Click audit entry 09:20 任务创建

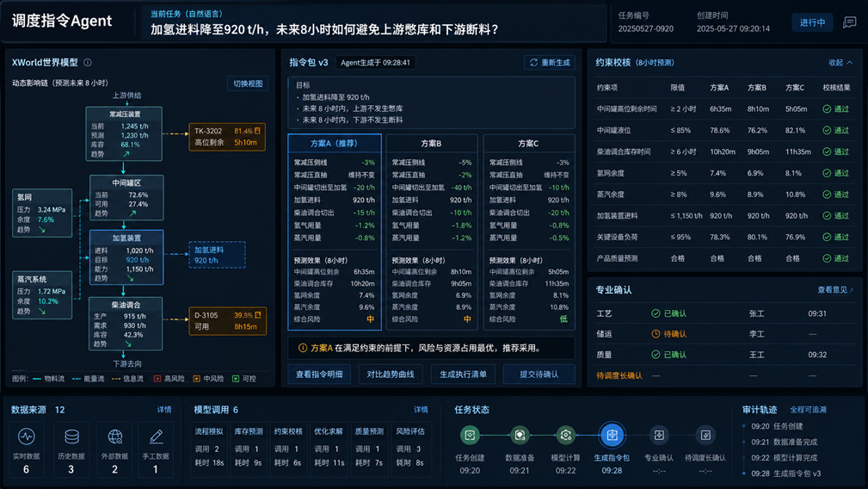coord(777,426)
